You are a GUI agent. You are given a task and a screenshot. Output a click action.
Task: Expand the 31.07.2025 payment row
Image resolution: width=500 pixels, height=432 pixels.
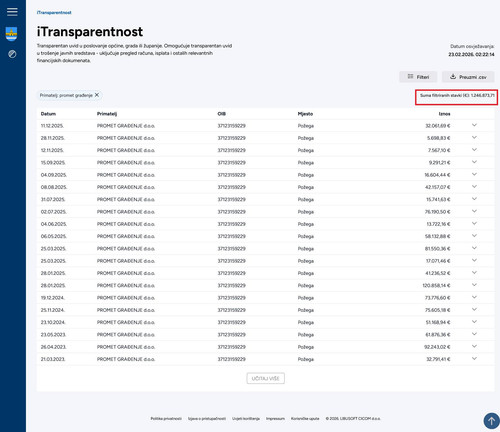(x=474, y=199)
